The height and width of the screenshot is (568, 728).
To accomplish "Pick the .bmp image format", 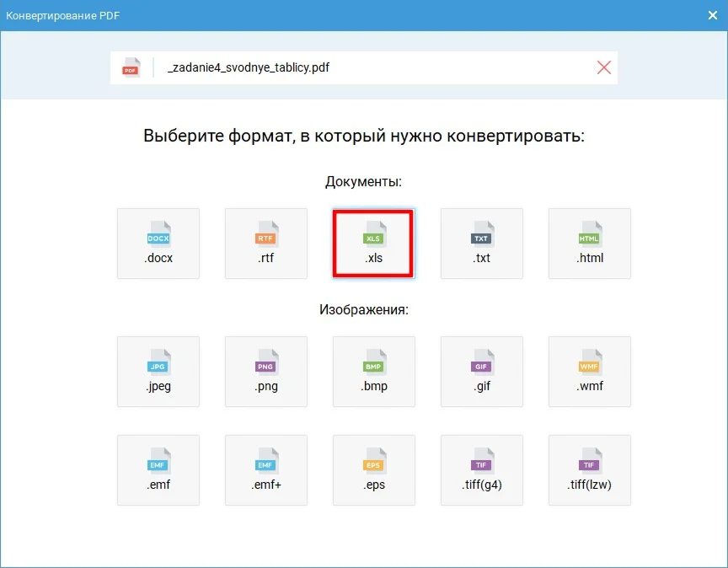I will coord(373,372).
